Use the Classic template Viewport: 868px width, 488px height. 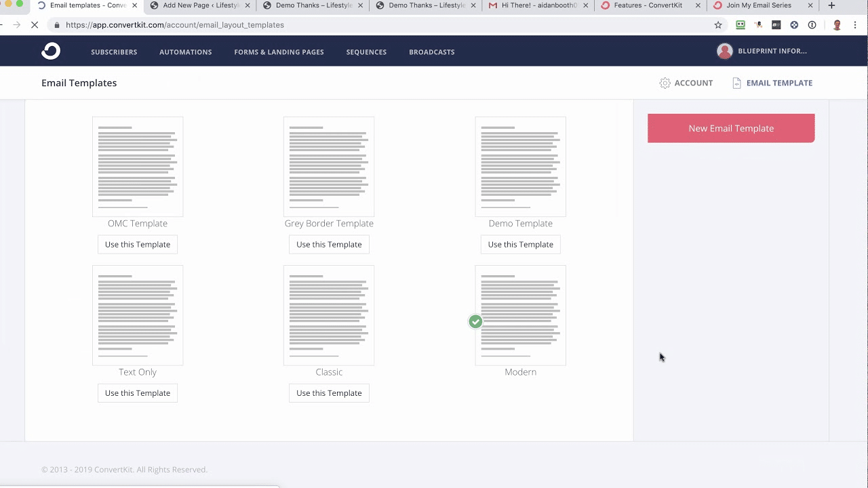tap(329, 393)
